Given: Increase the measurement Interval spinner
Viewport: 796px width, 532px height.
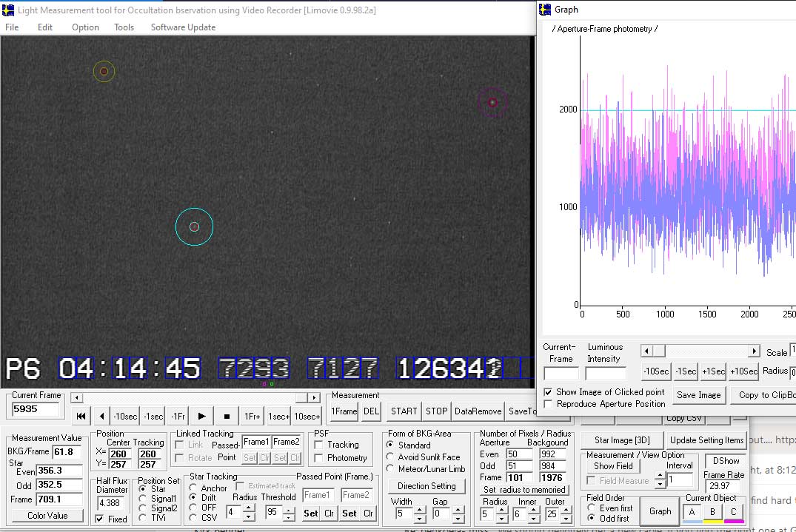Looking at the screenshot, I should tap(660, 476).
